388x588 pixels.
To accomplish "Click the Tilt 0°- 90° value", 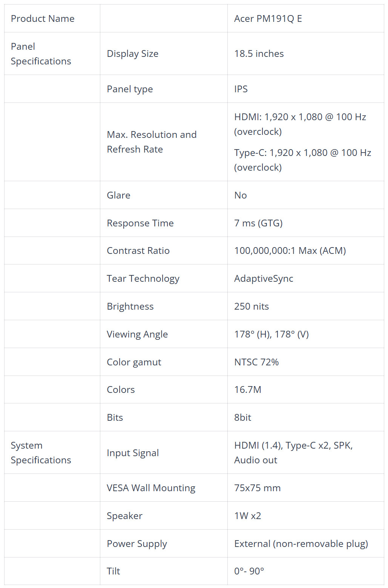I will (249, 571).
